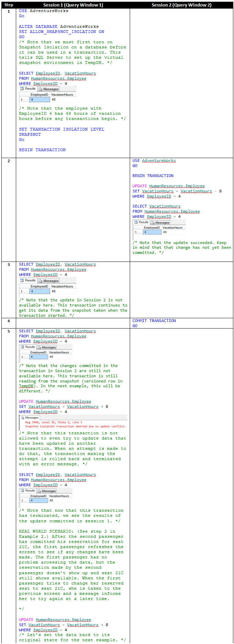Select the highlighted EmployeeID cell 4 in step 1
The height and width of the screenshot is (644, 234).
tap(40, 100)
